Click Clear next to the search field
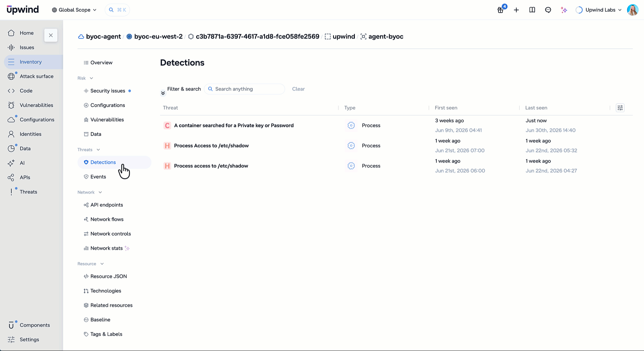This screenshot has height=351, width=644. click(x=298, y=89)
